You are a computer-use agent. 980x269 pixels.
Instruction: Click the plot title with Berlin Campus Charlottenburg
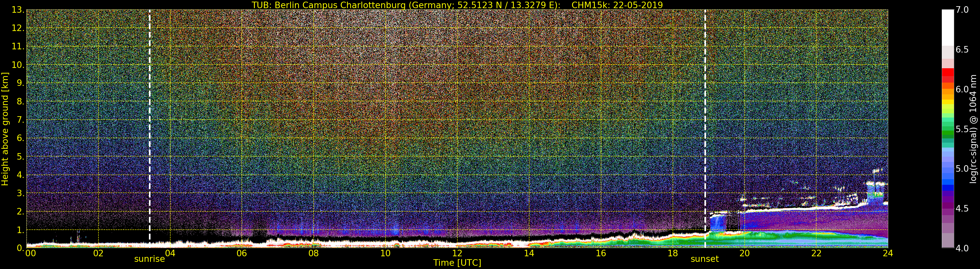click(x=457, y=5)
